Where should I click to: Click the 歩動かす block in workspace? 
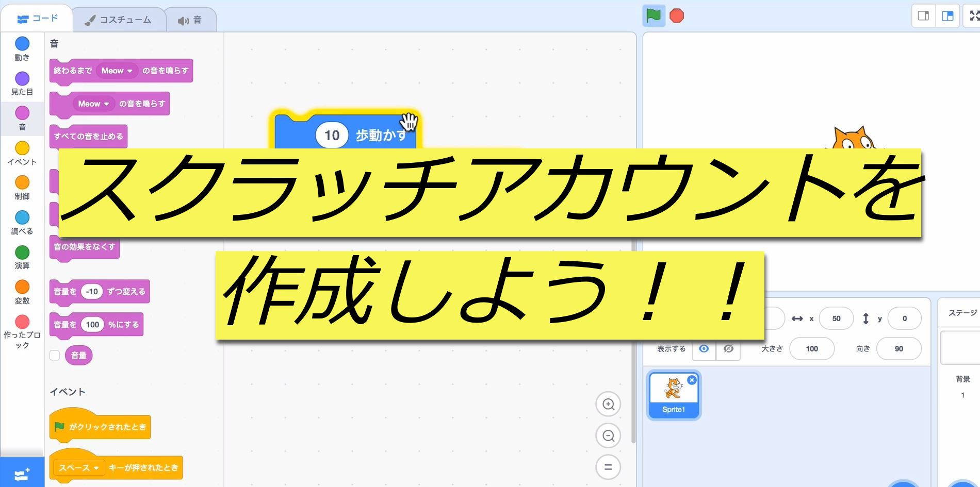pyautogui.click(x=381, y=135)
